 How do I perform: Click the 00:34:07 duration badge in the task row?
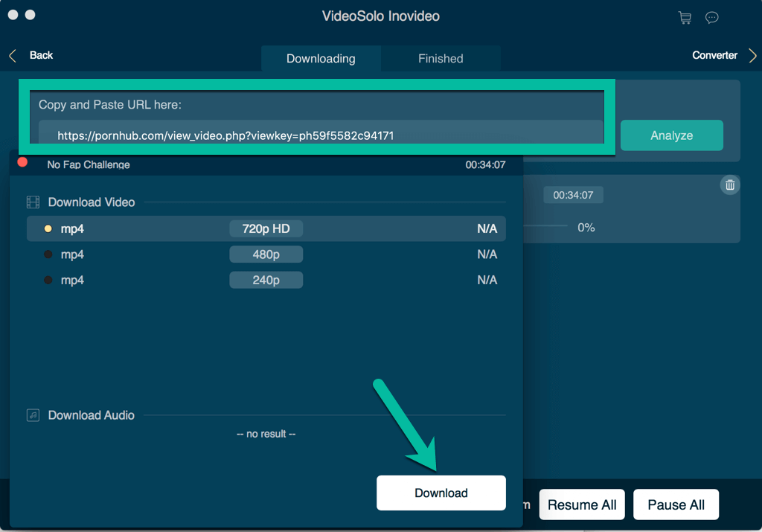[573, 195]
